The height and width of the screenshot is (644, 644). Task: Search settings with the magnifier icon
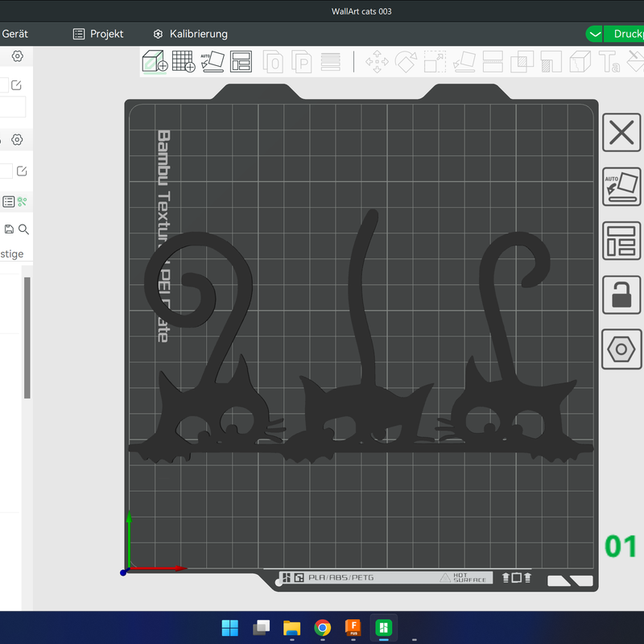[24, 229]
